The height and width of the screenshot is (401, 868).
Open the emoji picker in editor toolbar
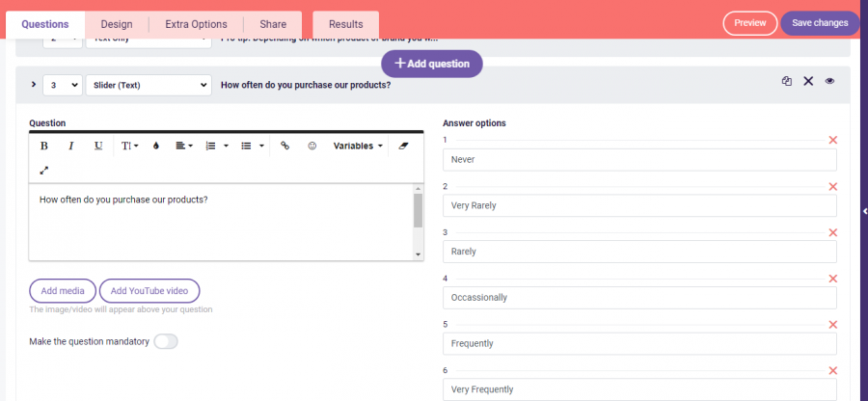point(312,146)
